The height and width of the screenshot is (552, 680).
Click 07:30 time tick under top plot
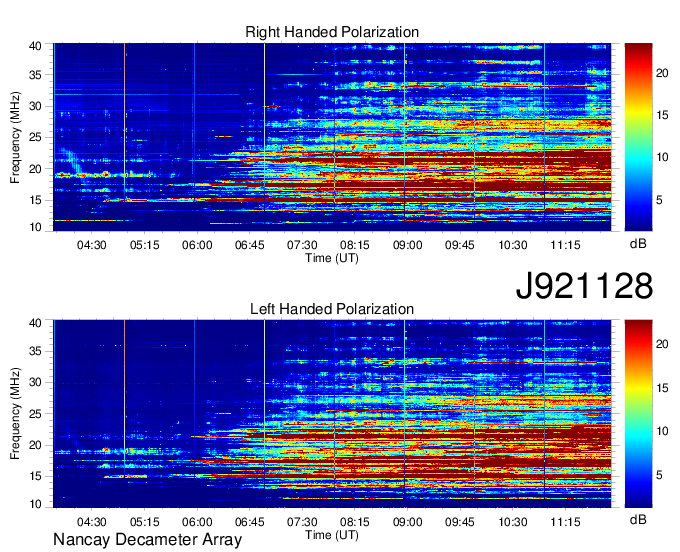(302, 245)
